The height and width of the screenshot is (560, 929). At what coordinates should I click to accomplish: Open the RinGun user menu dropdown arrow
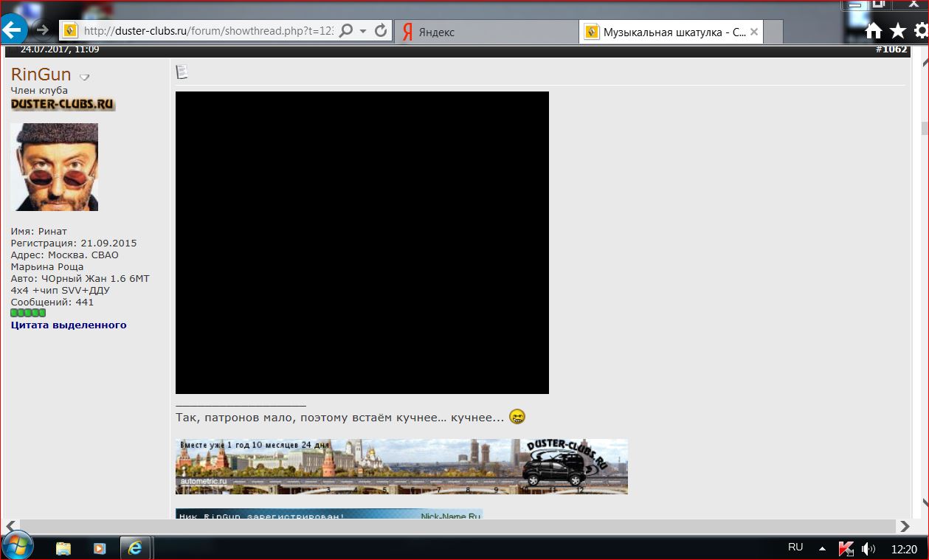[x=84, y=77]
